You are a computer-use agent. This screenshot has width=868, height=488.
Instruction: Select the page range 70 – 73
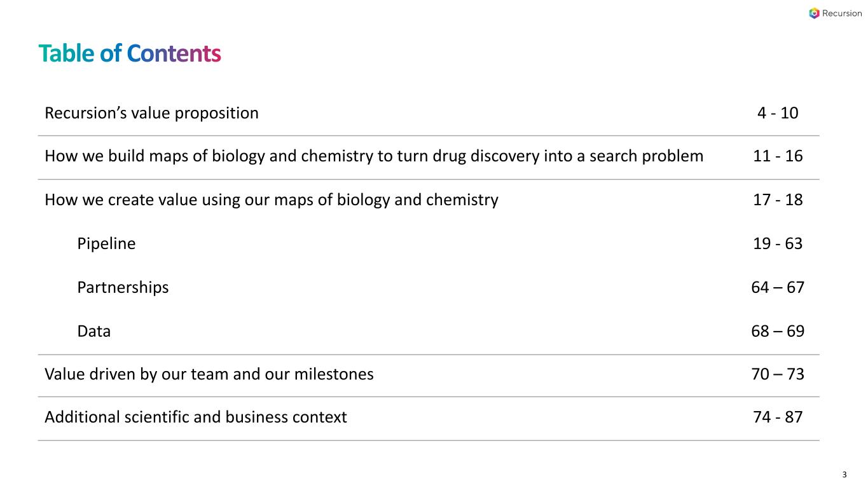[x=778, y=374]
